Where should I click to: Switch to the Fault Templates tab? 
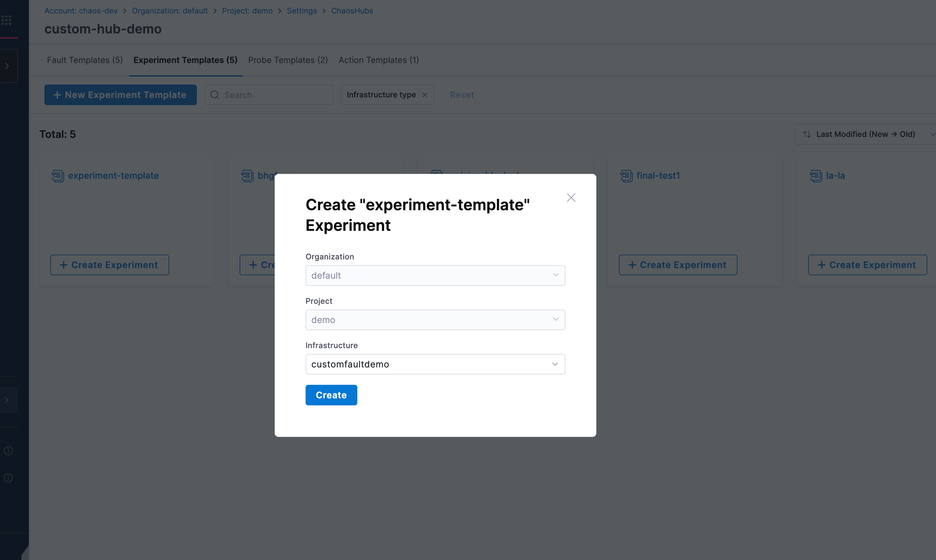84,60
